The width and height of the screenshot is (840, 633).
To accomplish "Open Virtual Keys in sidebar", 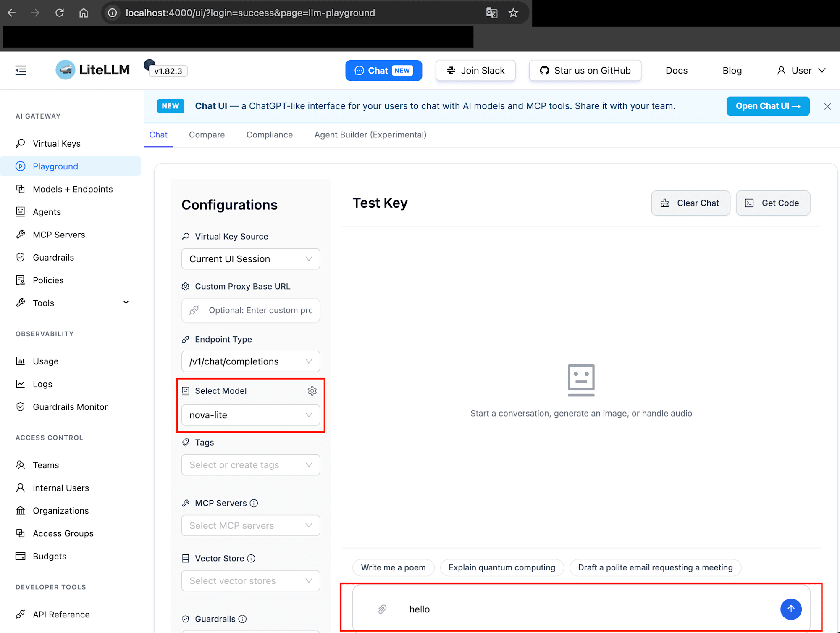I will (71, 143).
